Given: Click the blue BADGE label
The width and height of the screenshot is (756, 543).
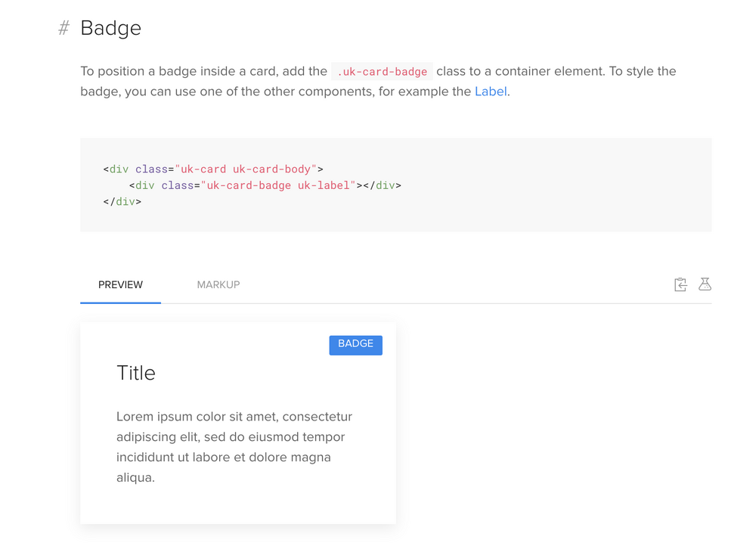Looking at the screenshot, I should click(355, 344).
